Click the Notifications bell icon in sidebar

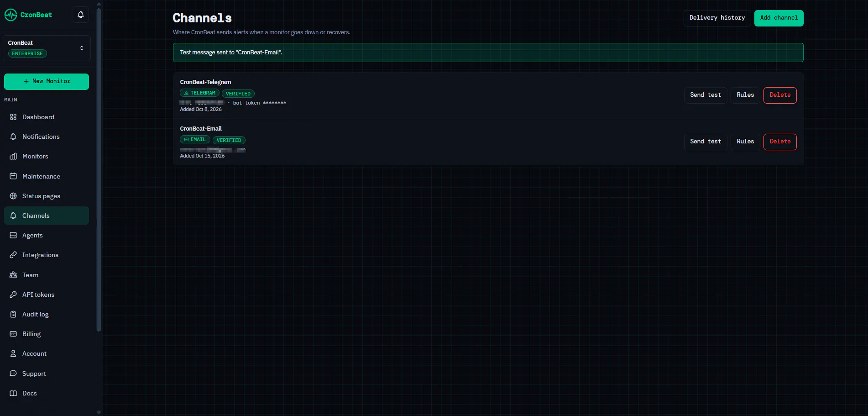pos(13,137)
